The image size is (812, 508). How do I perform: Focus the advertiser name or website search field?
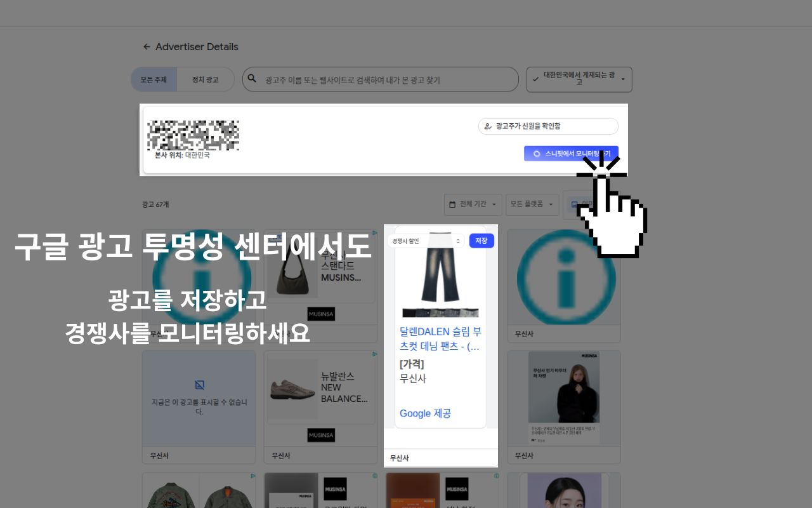(x=381, y=80)
